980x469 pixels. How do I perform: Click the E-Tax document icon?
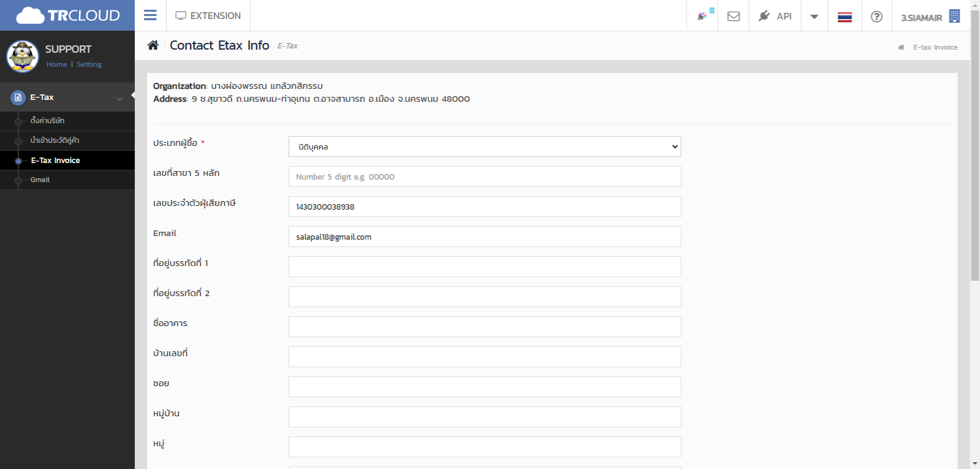[18, 97]
